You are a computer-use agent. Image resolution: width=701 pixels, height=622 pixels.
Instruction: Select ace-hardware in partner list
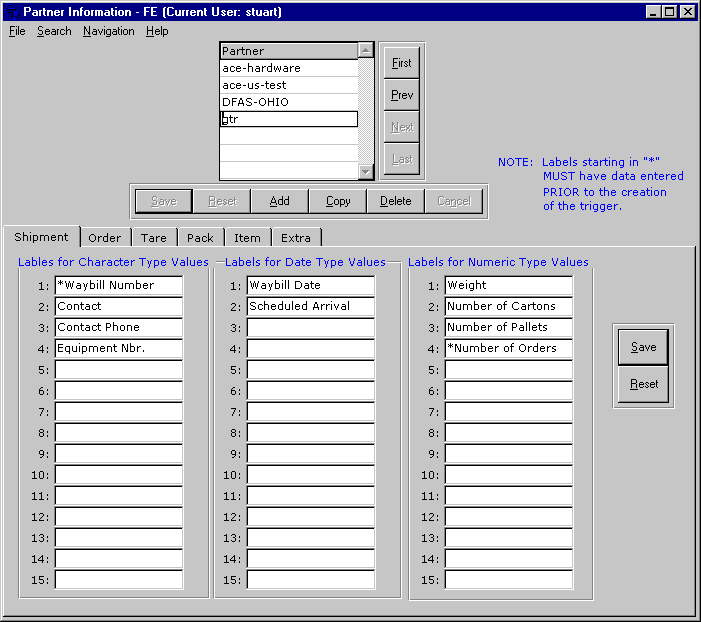click(288, 68)
